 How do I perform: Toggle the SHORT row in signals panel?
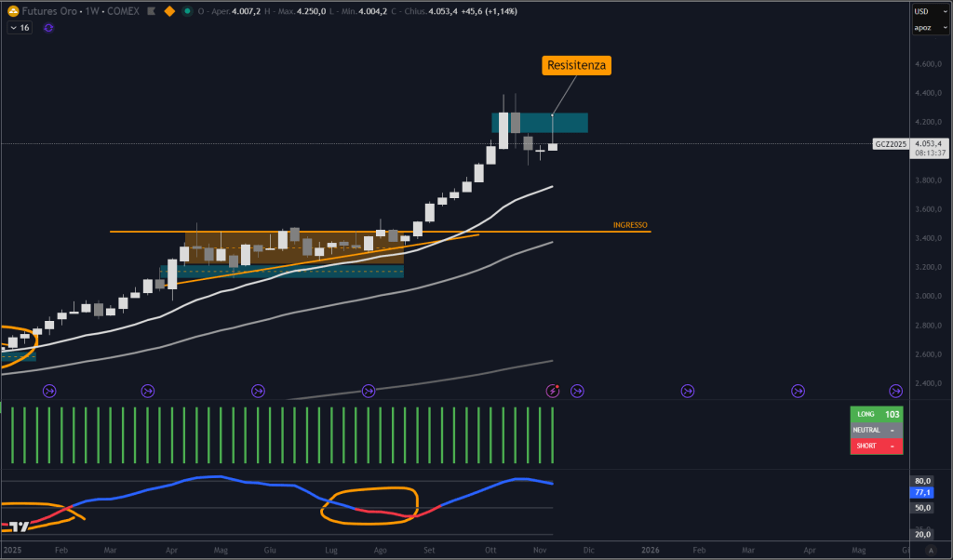[875, 446]
